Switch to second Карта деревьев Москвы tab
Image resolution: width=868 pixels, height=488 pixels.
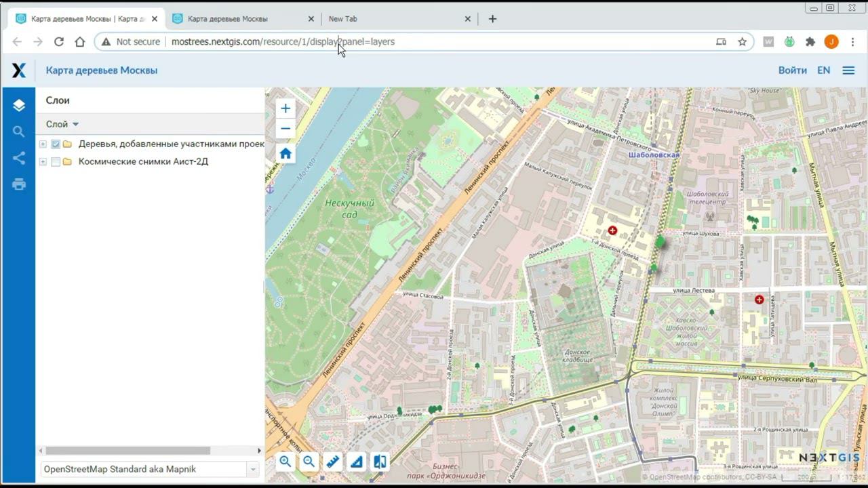click(x=243, y=19)
